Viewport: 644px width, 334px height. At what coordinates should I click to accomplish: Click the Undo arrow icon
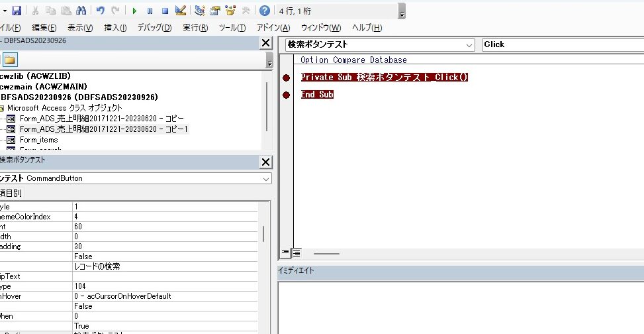(x=101, y=11)
